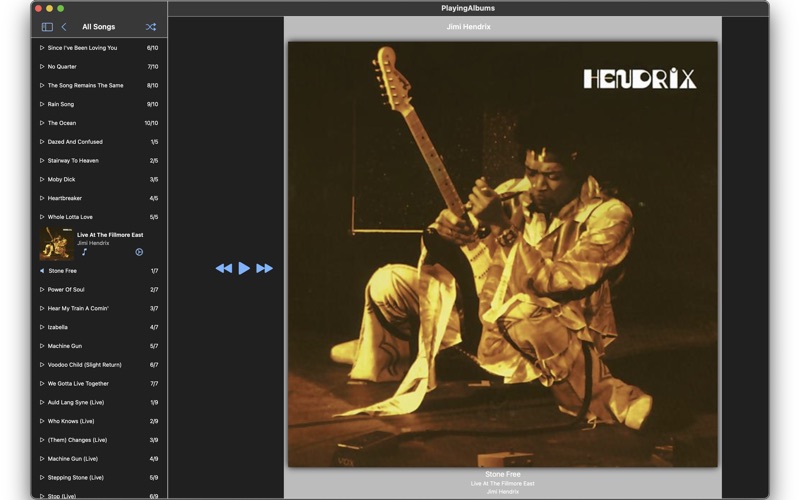800x500 pixels.
Task: Select song title Rain Song
Action: [61, 104]
